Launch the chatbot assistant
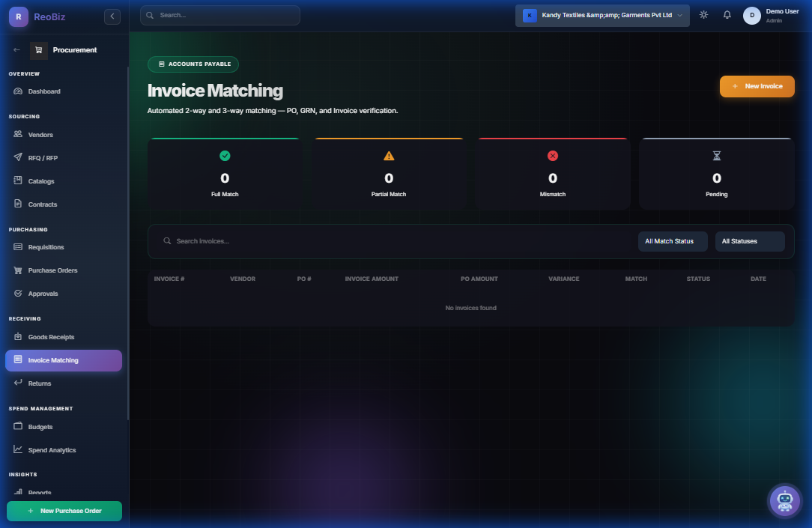This screenshot has width=812, height=528. [x=784, y=500]
